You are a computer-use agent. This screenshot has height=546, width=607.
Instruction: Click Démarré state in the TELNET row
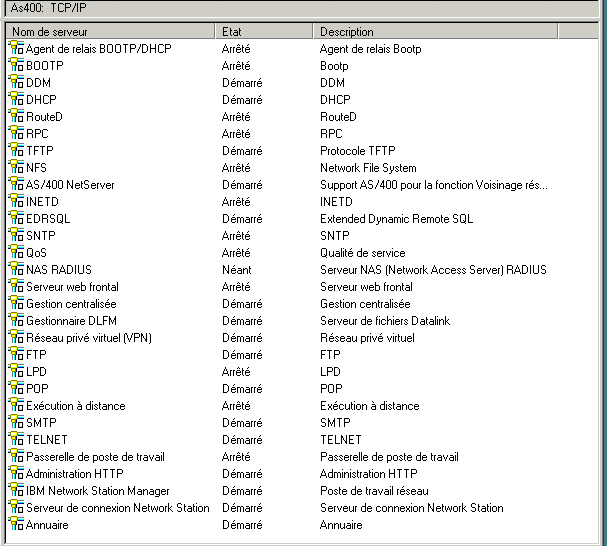pos(242,440)
